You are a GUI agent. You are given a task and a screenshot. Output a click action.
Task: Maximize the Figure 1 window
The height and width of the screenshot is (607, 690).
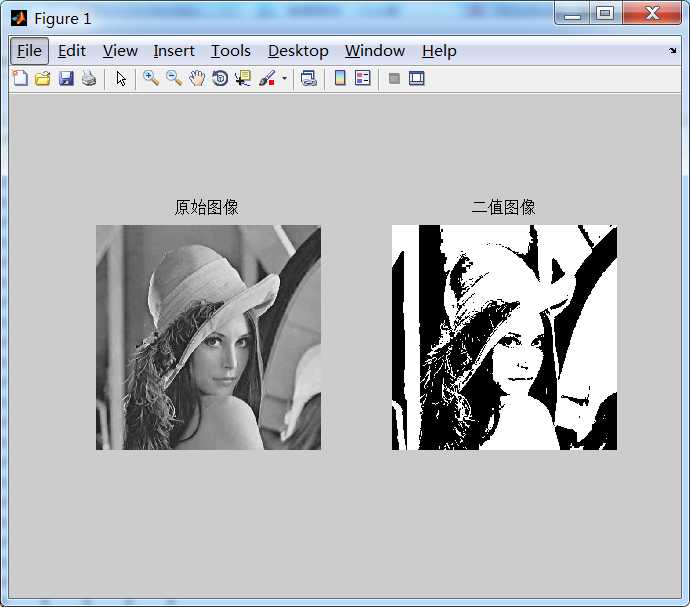point(606,13)
